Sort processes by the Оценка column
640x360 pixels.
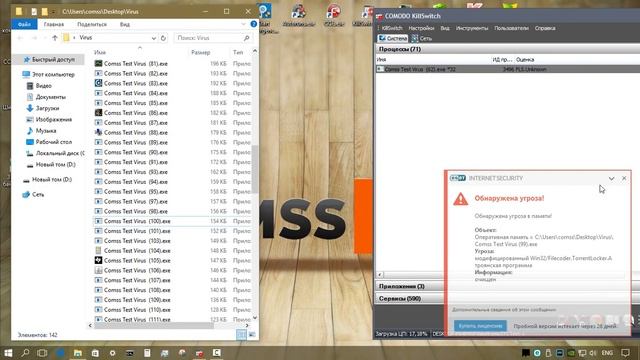coord(525,60)
